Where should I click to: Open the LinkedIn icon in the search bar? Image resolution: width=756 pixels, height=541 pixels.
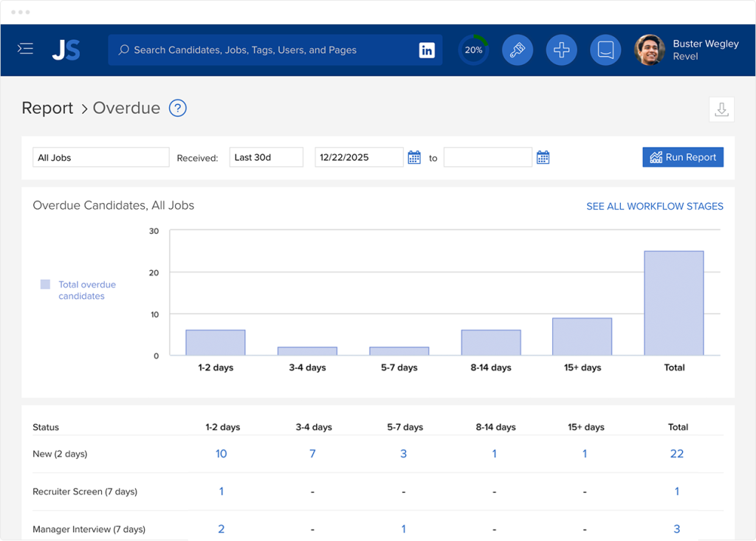point(427,49)
